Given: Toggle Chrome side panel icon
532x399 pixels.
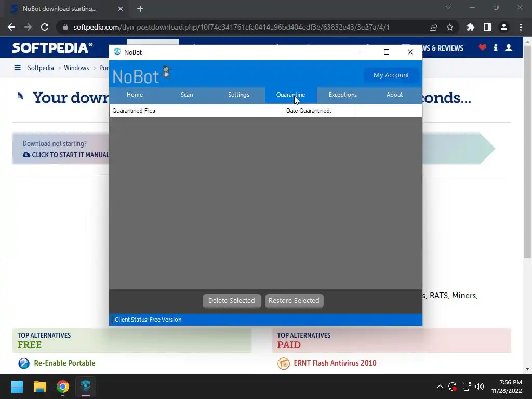Looking at the screenshot, I should click(487, 27).
